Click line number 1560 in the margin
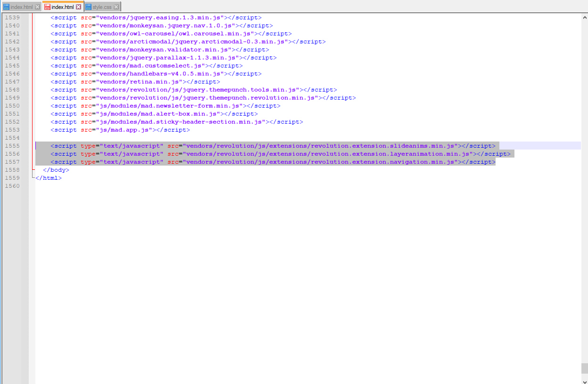Image resolution: width=588 pixels, height=384 pixels. [12, 186]
